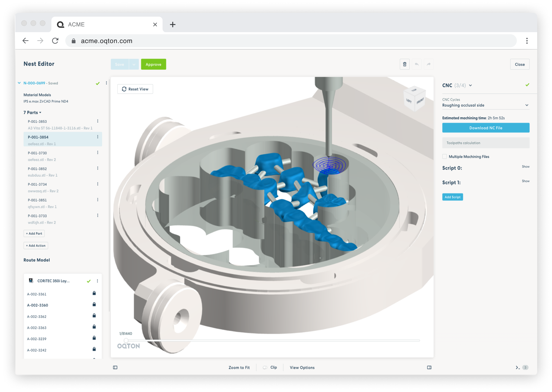Click the redo arrow icon
552x392 pixels.
pyautogui.click(x=428, y=64)
